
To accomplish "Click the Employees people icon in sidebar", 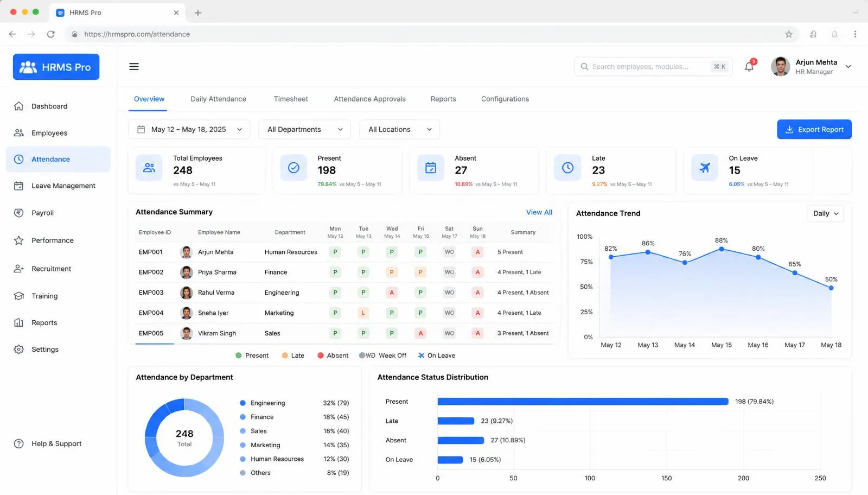I will coord(18,133).
